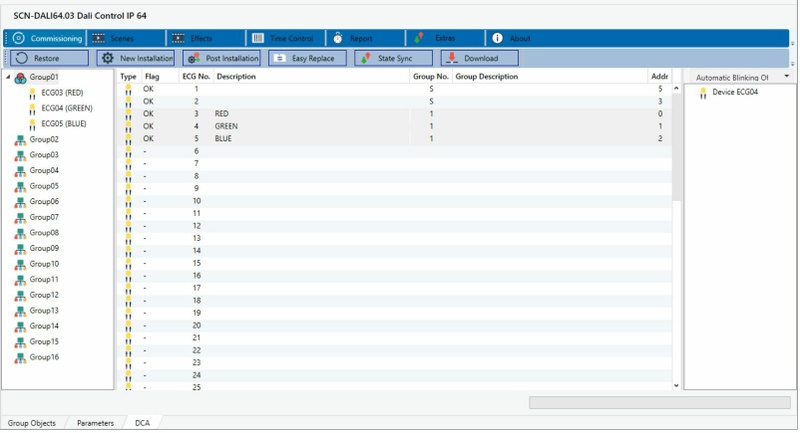The width and height of the screenshot is (800, 433).
Task: Select the DCA bottom tab
Action: [x=142, y=423]
